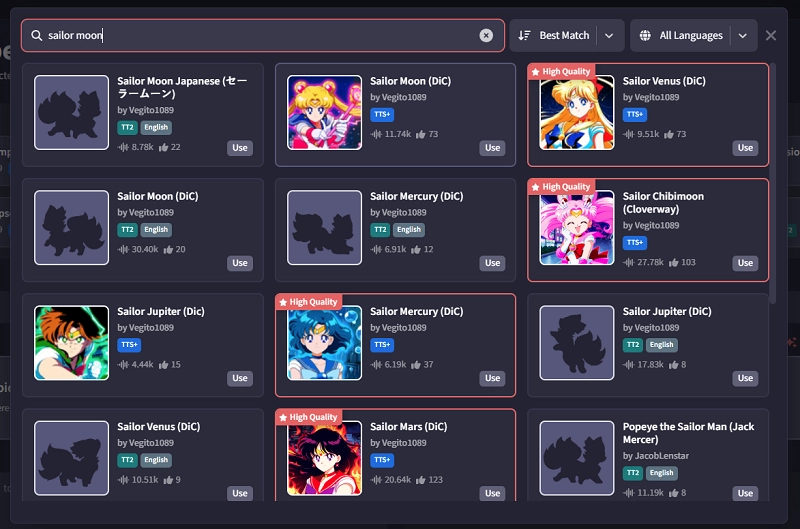The image size is (800, 529).
Task: Click the TTS+ tag on Sailor Venus (DiC)
Action: (x=635, y=114)
